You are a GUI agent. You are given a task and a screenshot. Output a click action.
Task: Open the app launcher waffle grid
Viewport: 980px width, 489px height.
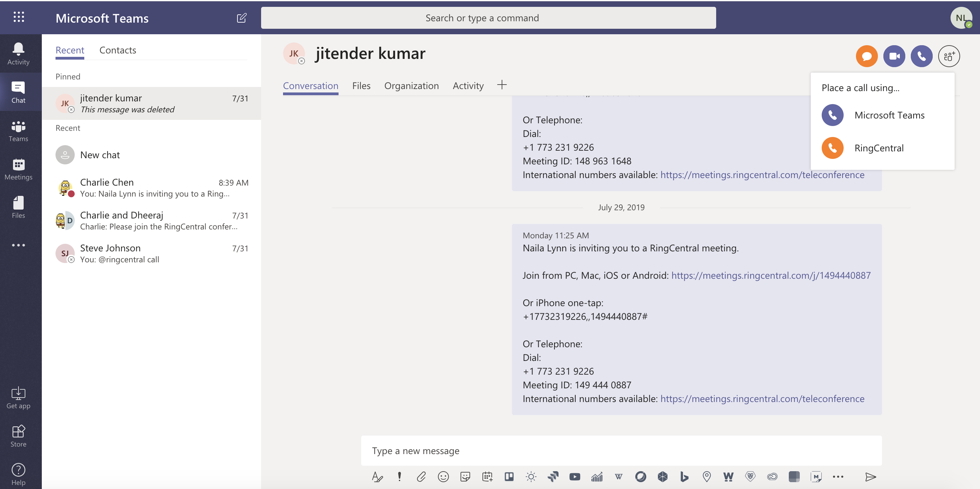pos(19,17)
